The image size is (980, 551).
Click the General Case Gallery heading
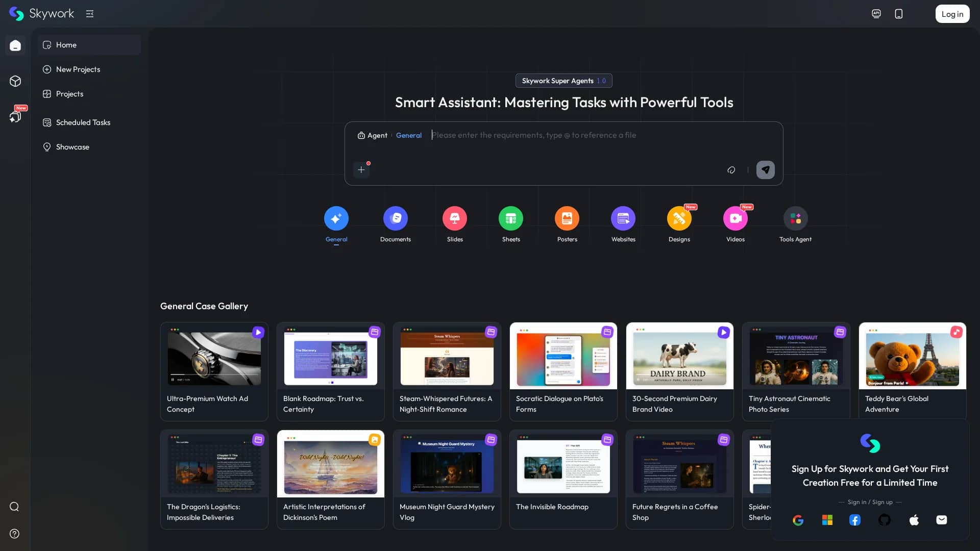click(204, 306)
